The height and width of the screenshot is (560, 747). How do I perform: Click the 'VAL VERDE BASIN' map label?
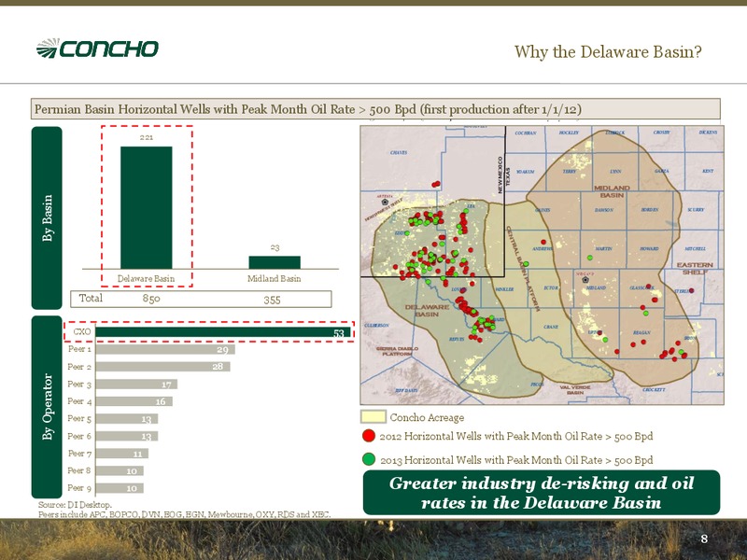(575, 390)
